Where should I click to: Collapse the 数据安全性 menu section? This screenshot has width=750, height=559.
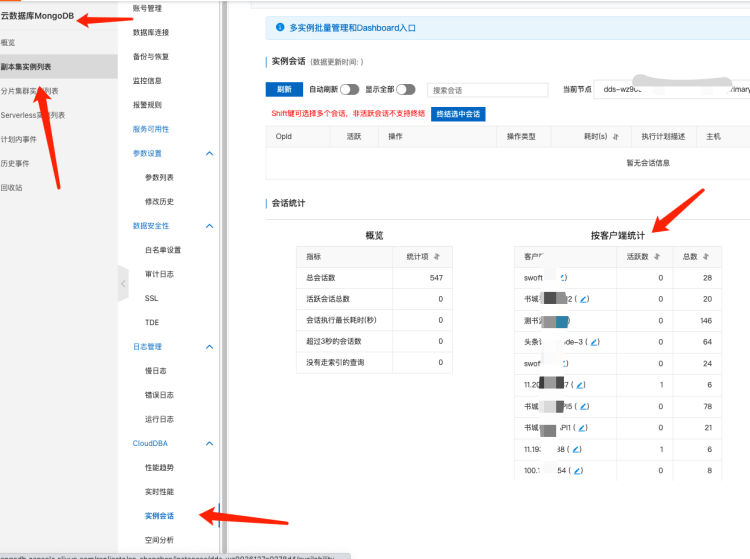coord(209,226)
